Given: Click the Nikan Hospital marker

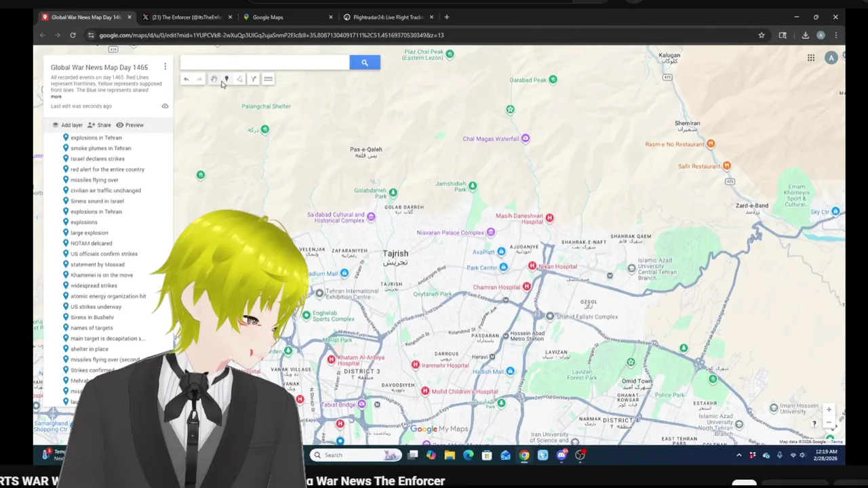Looking at the screenshot, I should click(532, 266).
